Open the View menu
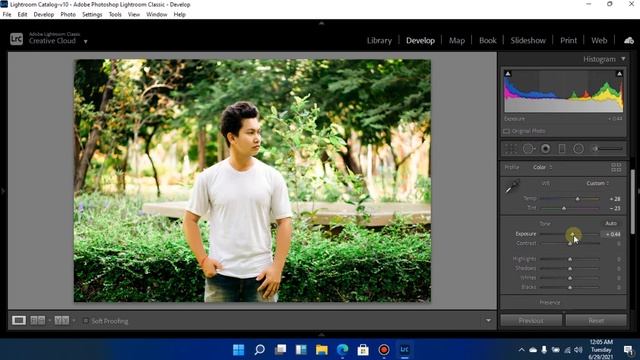Screen dimensions: 640x360 click(x=134, y=14)
